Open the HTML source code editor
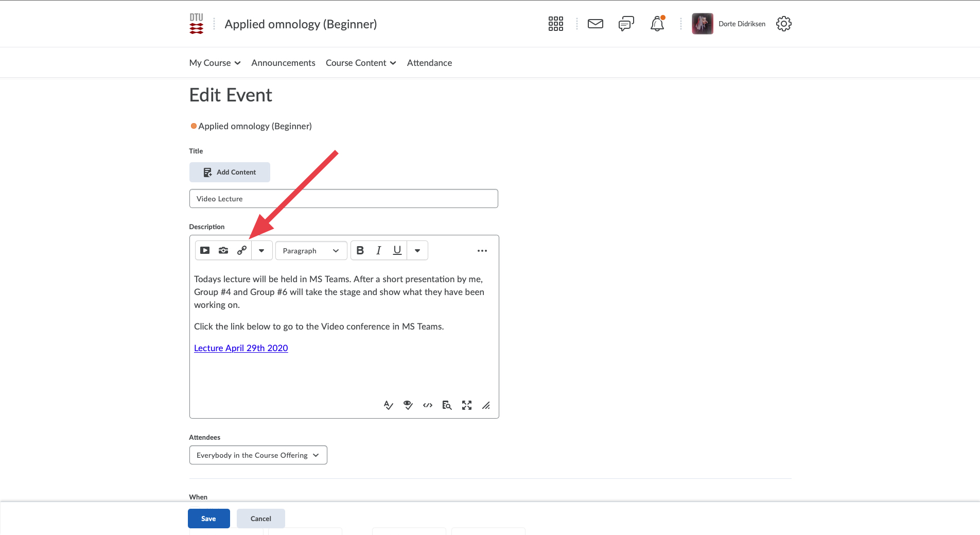980x535 pixels. pos(427,405)
